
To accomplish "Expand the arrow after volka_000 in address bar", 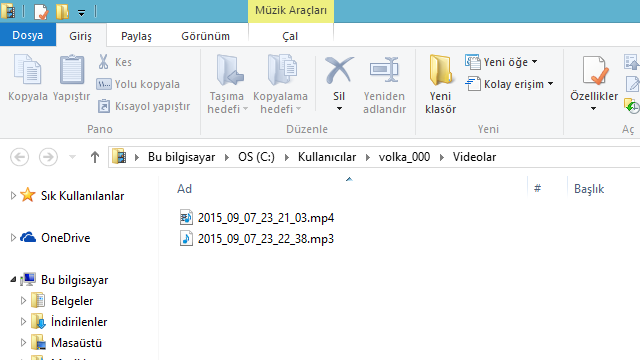I will [442, 157].
